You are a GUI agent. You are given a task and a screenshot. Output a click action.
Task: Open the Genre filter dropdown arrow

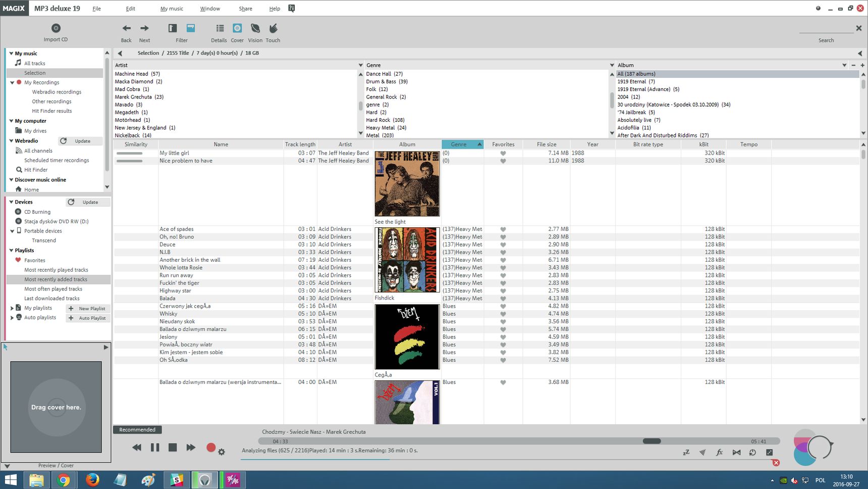612,65
